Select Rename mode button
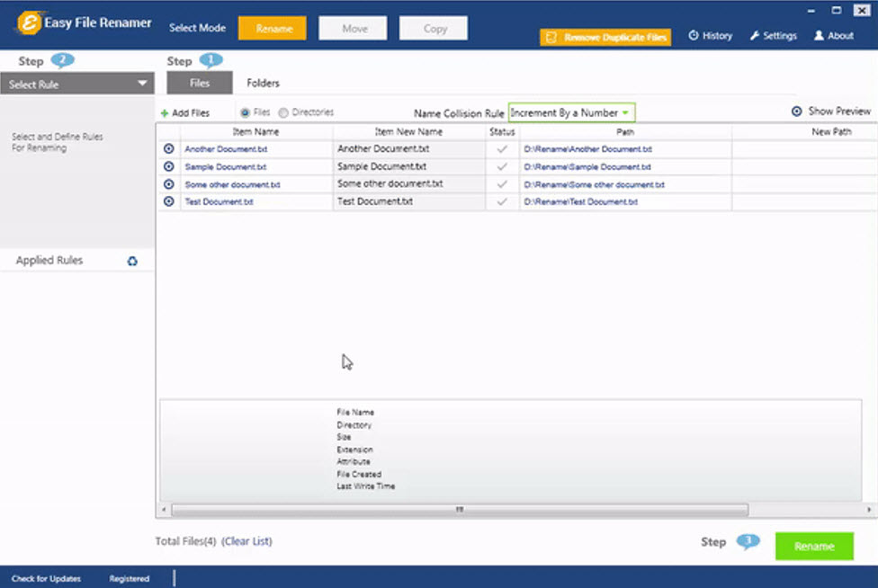Image resolution: width=878 pixels, height=588 pixels. 273,28
